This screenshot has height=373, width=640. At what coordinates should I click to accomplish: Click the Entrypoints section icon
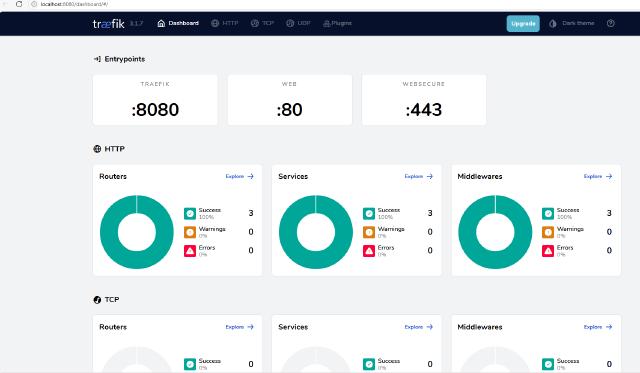pyautogui.click(x=97, y=59)
